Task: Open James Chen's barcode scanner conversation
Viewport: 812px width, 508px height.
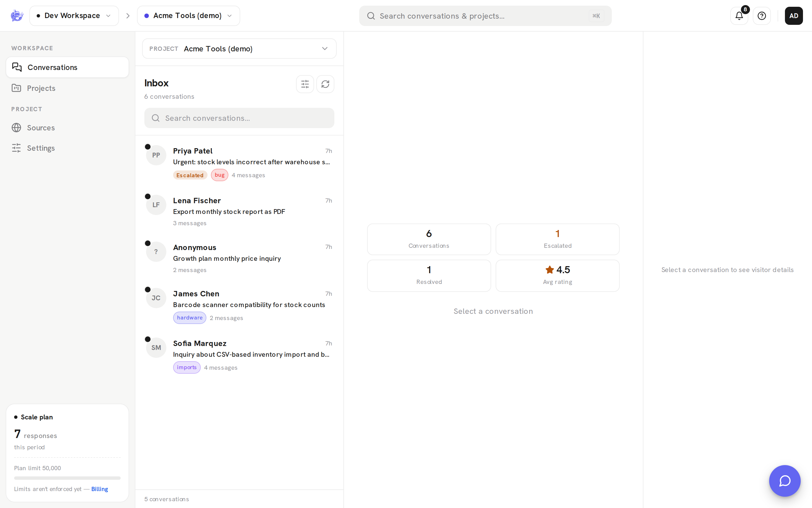Action: click(239, 306)
